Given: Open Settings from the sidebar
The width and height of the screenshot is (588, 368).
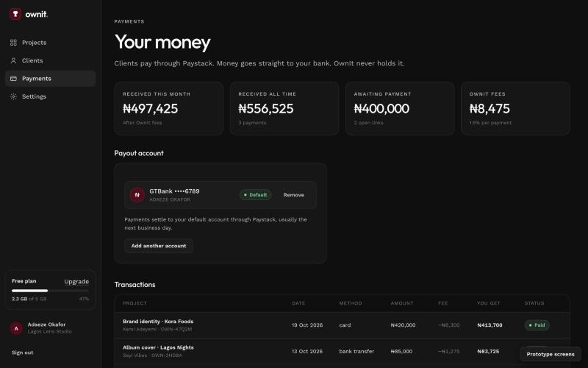Looking at the screenshot, I should [50, 96].
